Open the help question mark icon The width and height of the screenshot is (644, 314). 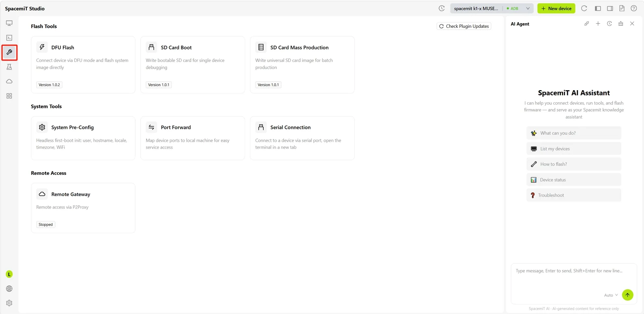(634, 8)
